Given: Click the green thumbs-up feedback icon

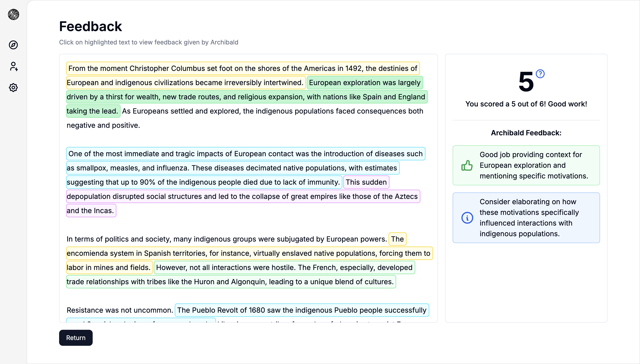Looking at the screenshot, I should point(467,165).
